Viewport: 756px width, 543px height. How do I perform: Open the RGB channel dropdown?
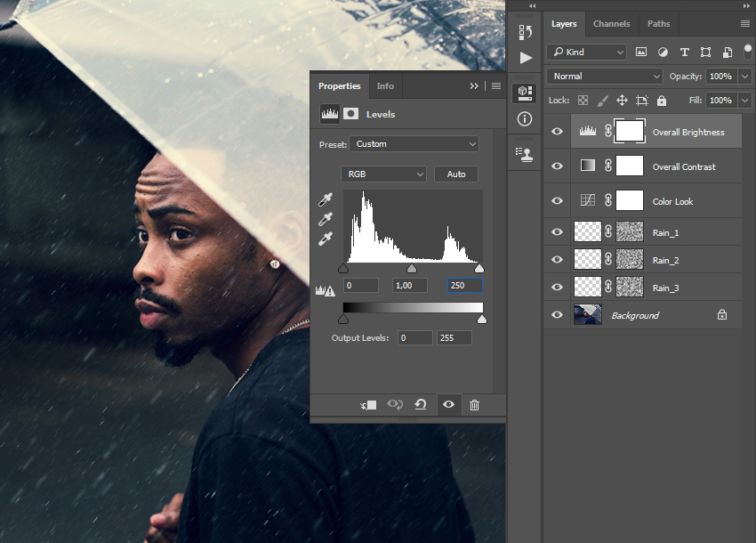[x=383, y=174]
